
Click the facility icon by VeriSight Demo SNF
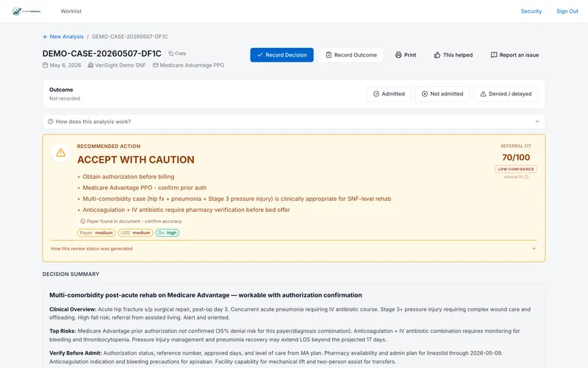click(90, 65)
